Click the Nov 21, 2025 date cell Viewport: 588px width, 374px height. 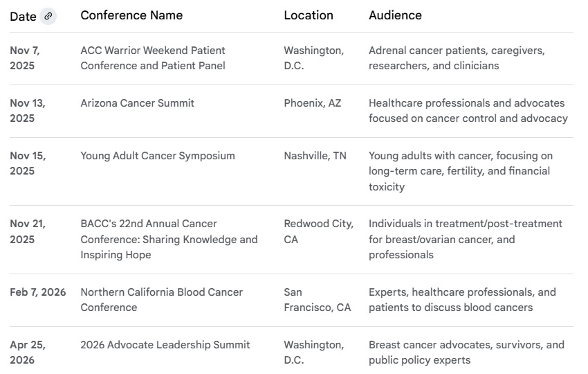click(28, 231)
